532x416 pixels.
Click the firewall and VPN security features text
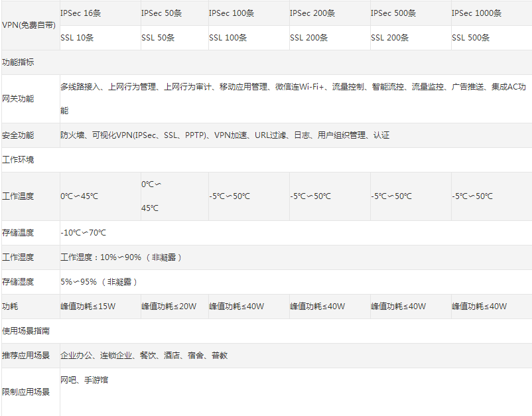pyautogui.click(x=225, y=135)
